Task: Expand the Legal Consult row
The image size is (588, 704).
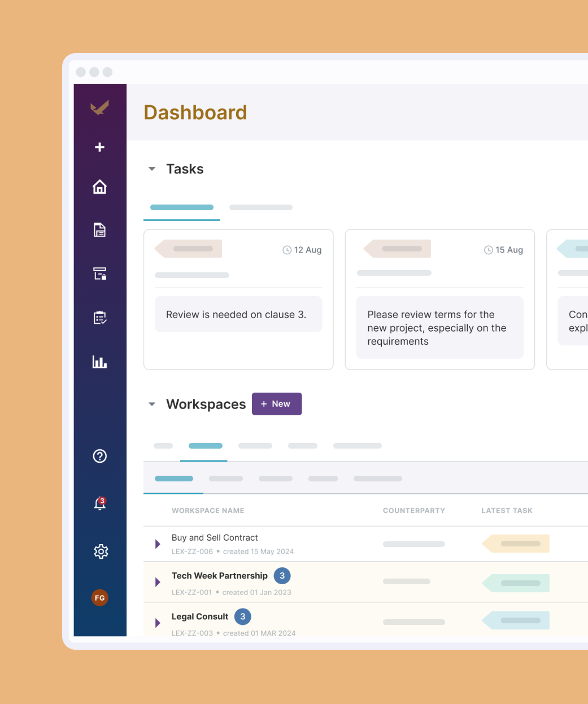Action: point(158,623)
